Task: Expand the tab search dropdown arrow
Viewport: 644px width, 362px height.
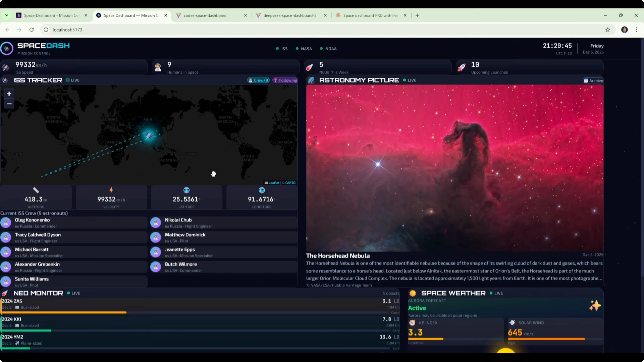Action: [x=7, y=15]
